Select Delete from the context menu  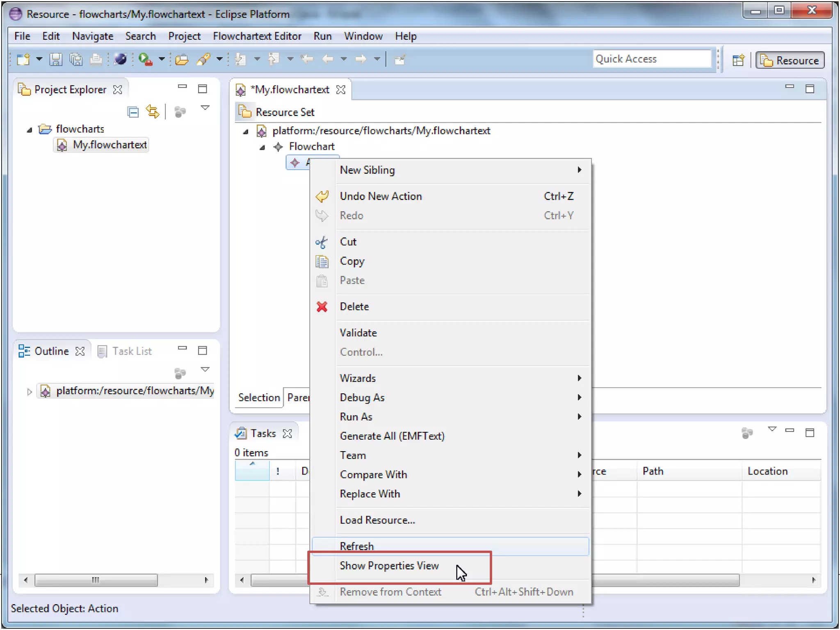[354, 306]
